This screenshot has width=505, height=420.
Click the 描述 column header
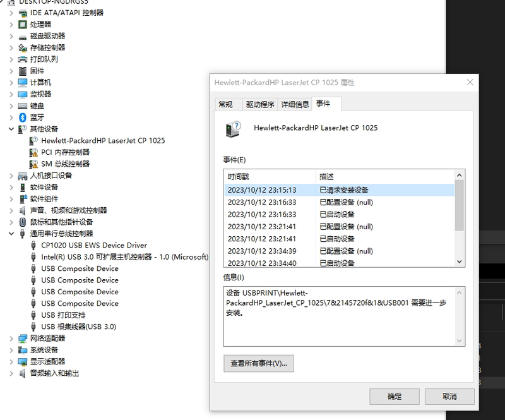(x=385, y=177)
